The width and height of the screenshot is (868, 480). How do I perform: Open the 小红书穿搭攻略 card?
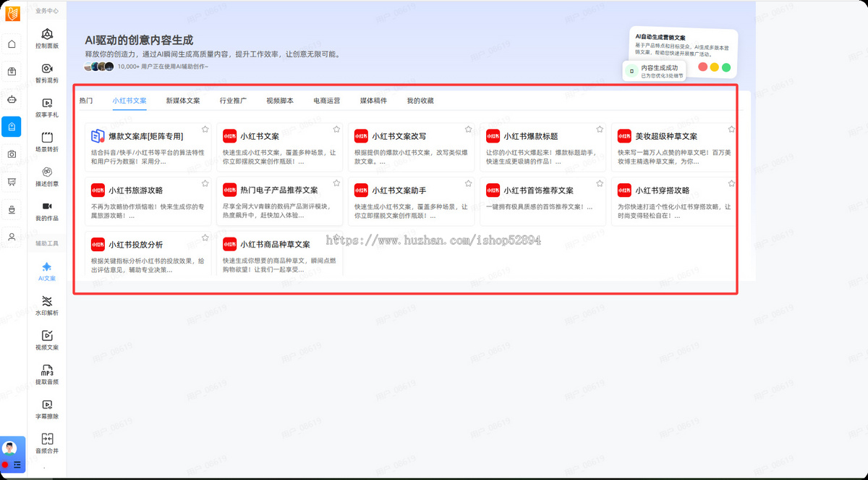click(674, 201)
